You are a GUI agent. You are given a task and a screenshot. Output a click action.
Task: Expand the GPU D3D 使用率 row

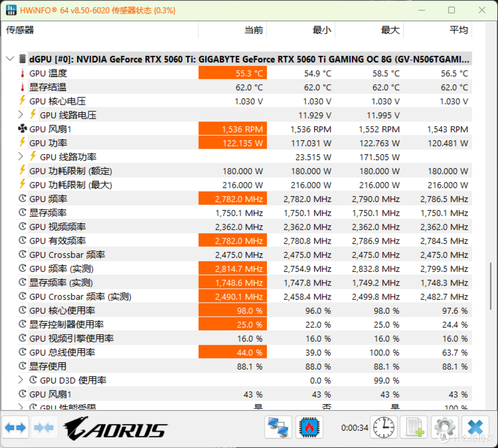pyautogui.click(x=21, y=380)
